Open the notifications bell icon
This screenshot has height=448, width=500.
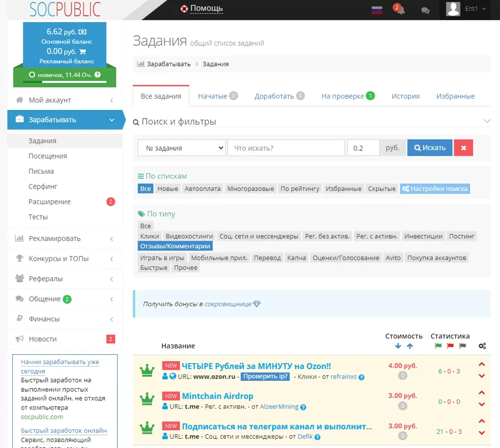(x=400, y=9)
